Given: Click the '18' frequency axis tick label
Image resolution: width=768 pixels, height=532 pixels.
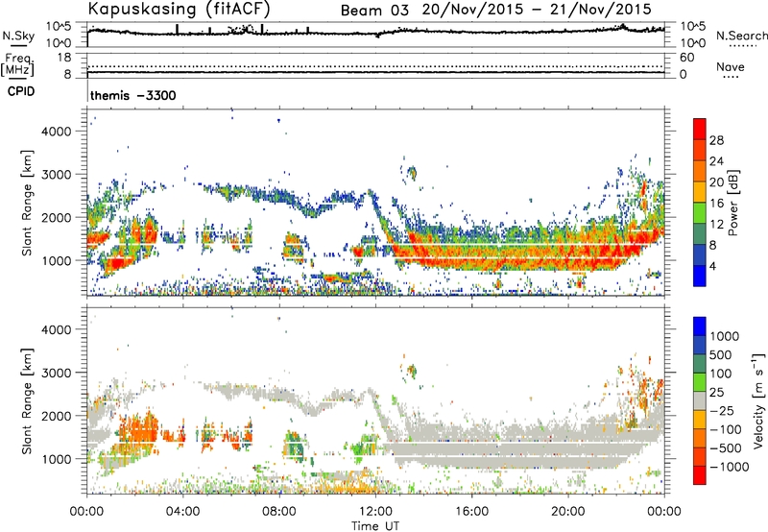Looking at the screenshot, I should [64, 58].
